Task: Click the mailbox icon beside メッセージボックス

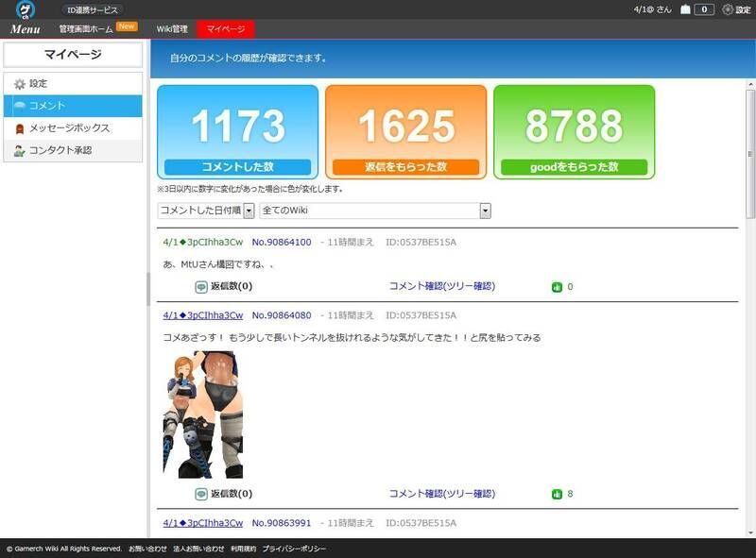Action: [19, 128]
